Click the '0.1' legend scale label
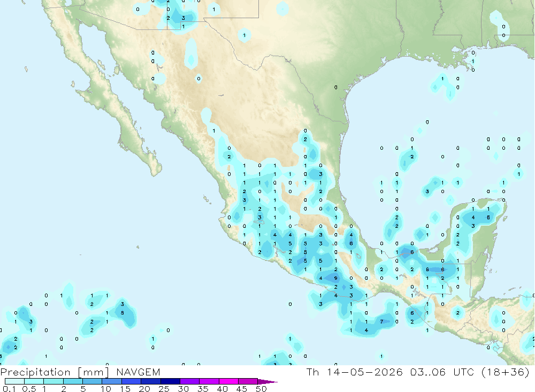The height and width of the screenshot is (392, 535). tap(9, 389)
